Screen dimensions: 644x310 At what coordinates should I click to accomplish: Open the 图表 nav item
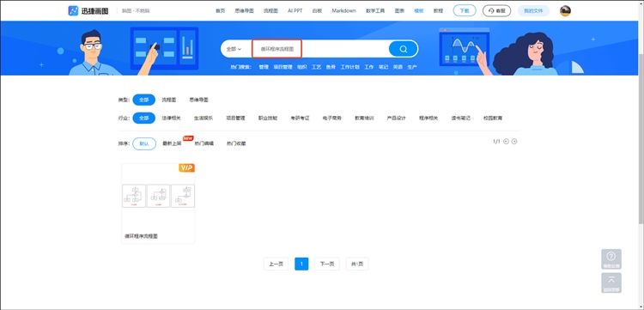pos(399,11)
